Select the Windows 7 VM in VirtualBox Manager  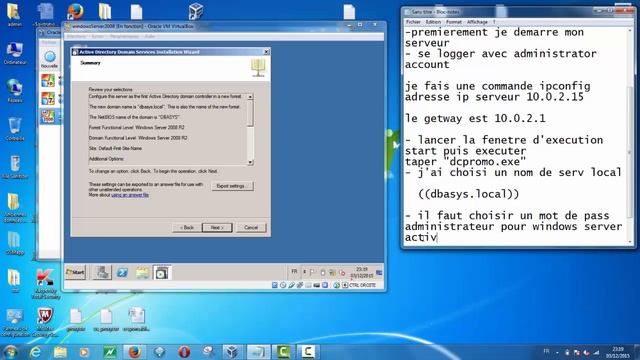(48, 98)
